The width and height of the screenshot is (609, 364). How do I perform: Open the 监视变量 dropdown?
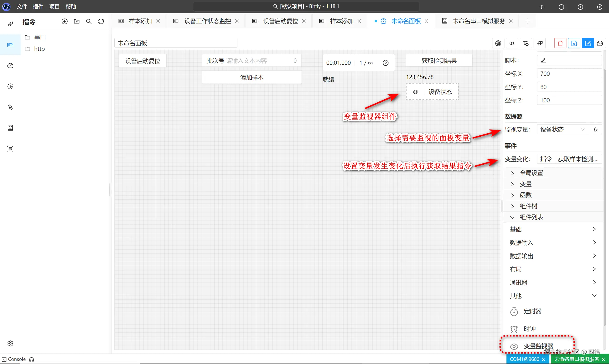563,129
